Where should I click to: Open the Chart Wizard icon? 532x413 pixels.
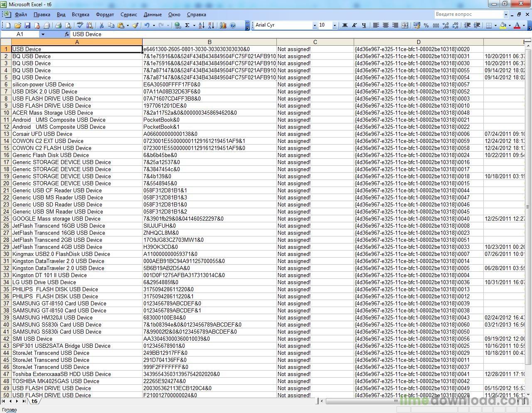(x=223, y=25)
